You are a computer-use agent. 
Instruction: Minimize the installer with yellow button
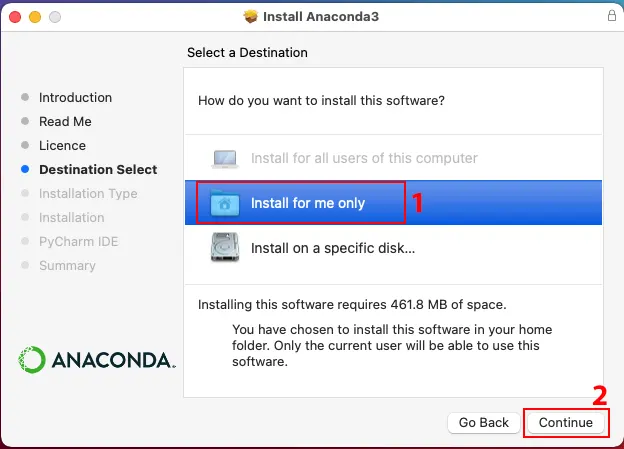coord(35,17)
